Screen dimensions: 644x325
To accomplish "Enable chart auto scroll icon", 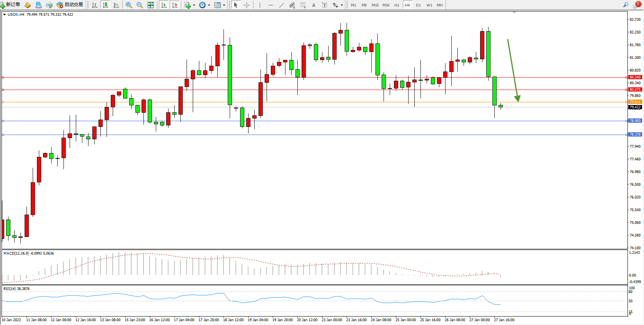I will pos(164,5).
